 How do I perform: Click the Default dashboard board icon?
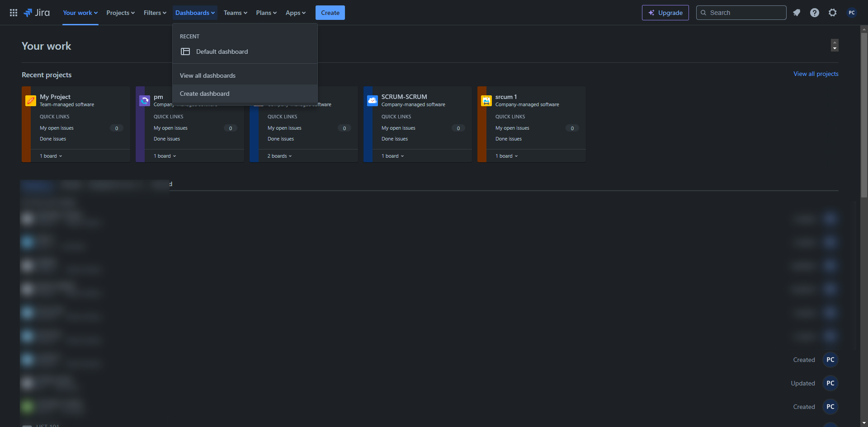(x=185, y=52)
